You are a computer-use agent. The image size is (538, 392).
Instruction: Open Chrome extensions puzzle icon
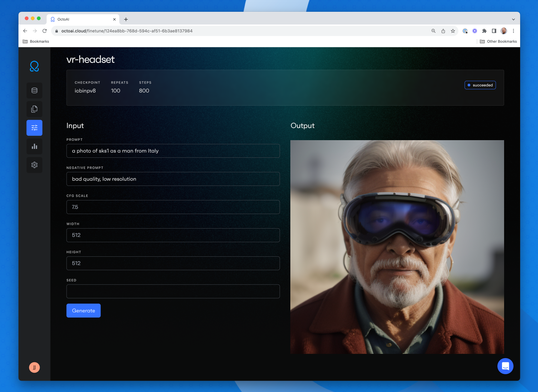coord(484,31)
